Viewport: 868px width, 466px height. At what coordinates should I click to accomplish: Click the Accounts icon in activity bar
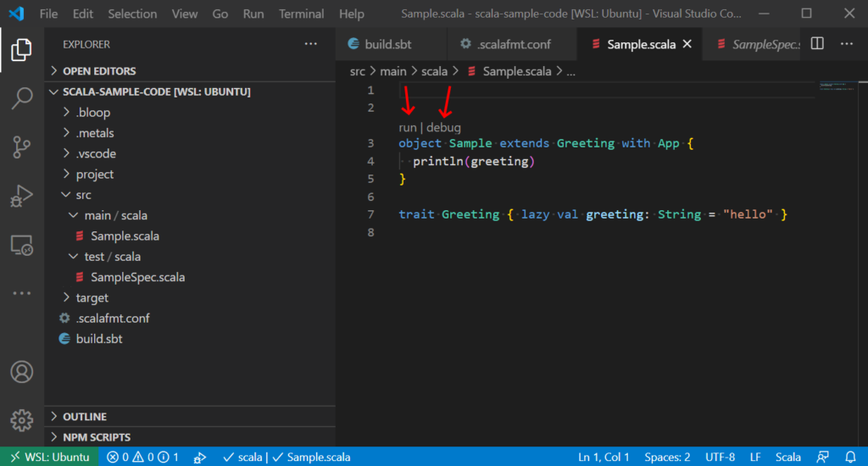click(x=22, y=372)
